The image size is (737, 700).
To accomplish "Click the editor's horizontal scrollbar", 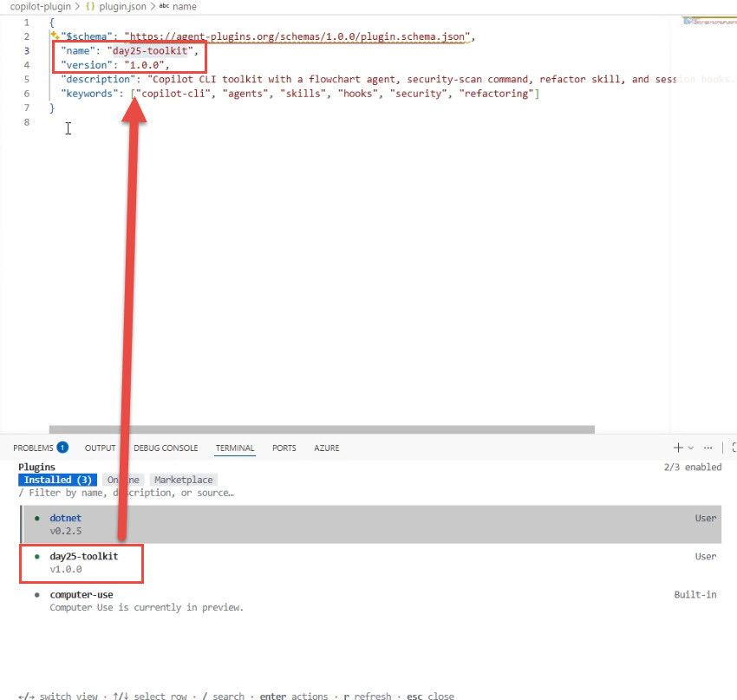I will point(322,429).
